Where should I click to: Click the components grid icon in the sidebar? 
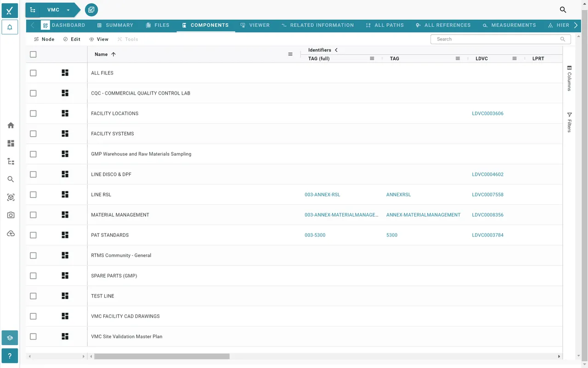point(11,143)
